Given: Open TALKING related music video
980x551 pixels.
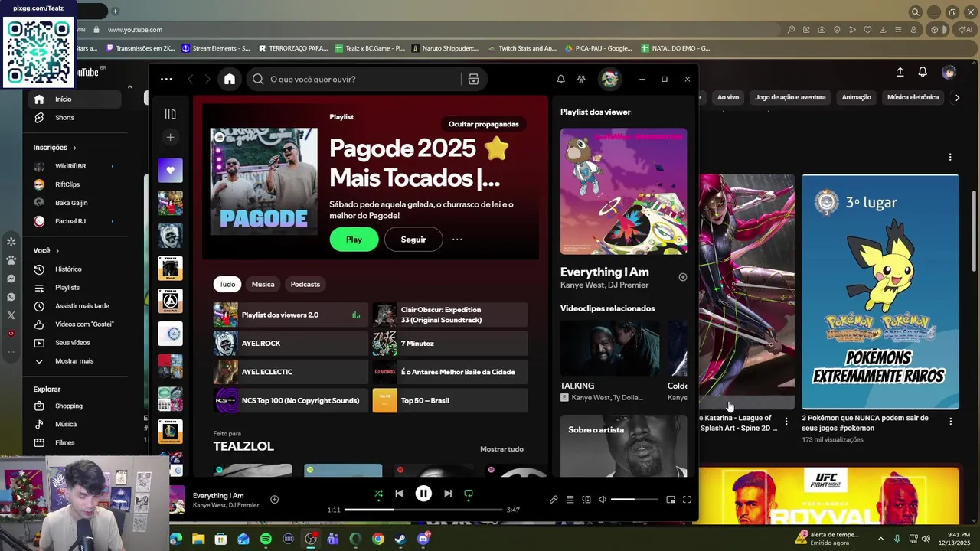Looking at the screenshot, I should (x=609, y=348).
